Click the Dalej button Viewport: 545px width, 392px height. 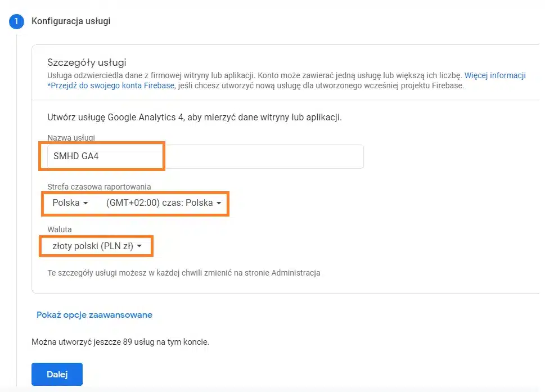point(57,374)
